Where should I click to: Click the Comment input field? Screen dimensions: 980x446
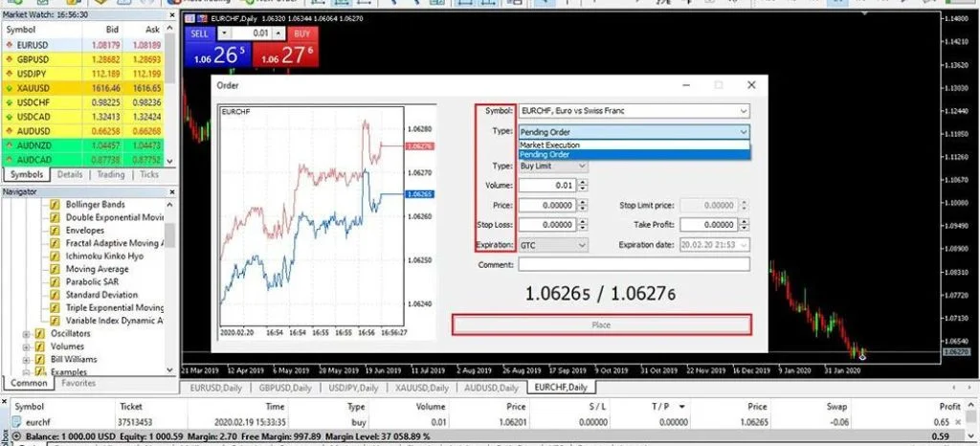[634, 264]
